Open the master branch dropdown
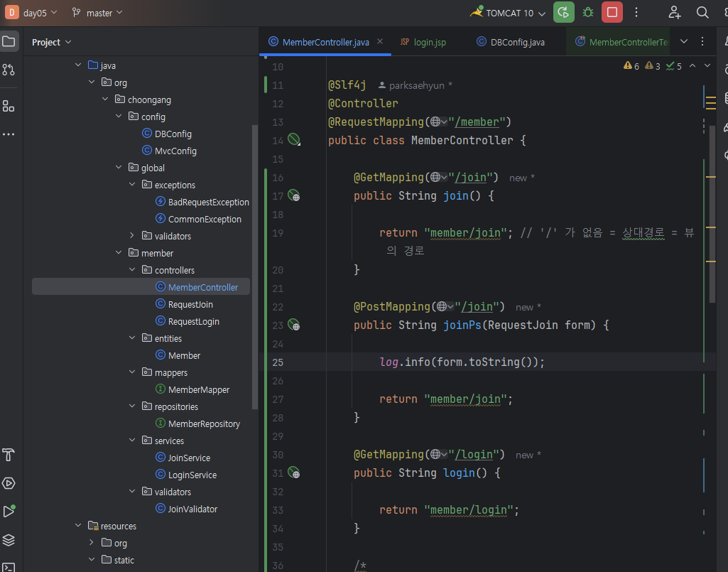This screenshot has height=572, width=728. [x=104, y=13]
